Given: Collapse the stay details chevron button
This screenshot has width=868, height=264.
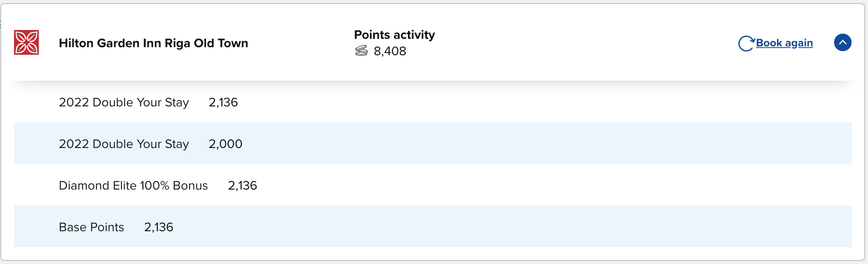Looking at the screenshot, I should (842, 42).
